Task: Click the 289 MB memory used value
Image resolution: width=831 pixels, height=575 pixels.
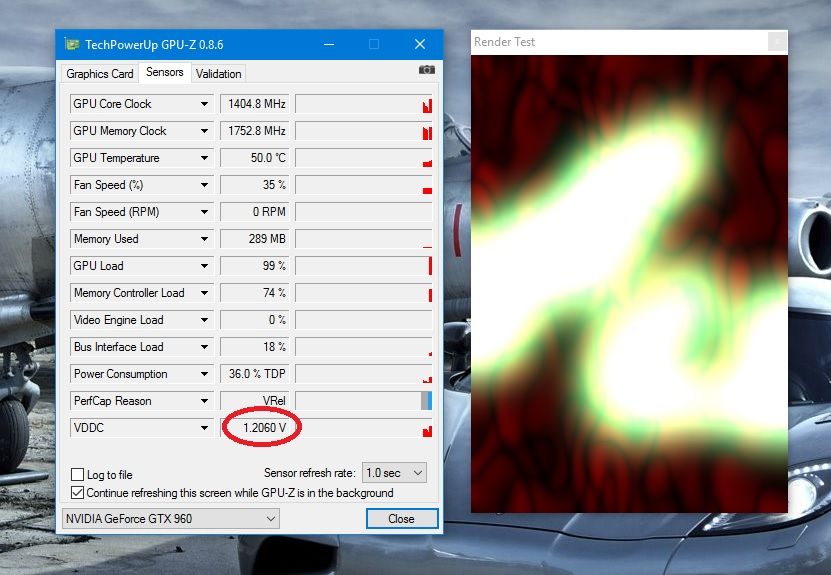Action: pos(254,239)
